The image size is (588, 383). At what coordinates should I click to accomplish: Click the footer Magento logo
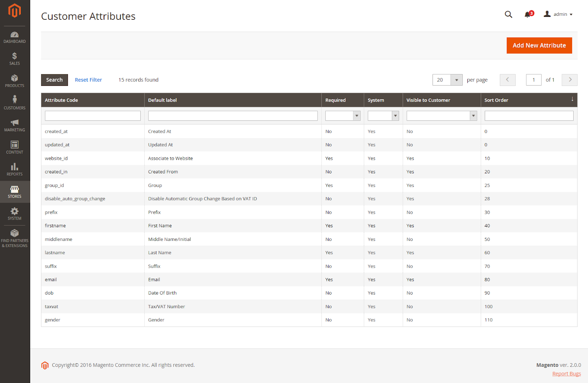pos(45,365)
